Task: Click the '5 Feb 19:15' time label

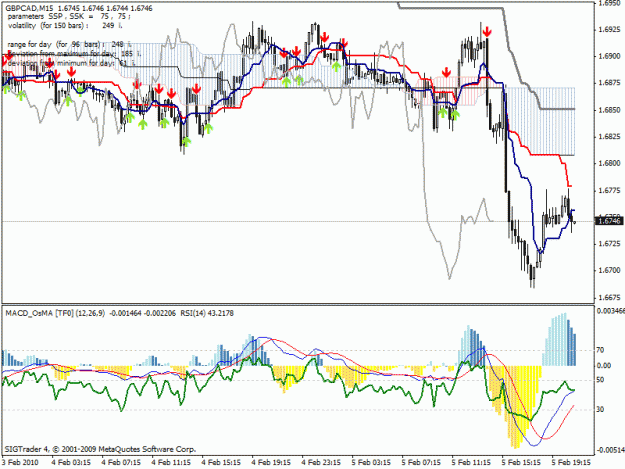Action: pyautogui.click(x=572, y=462)
